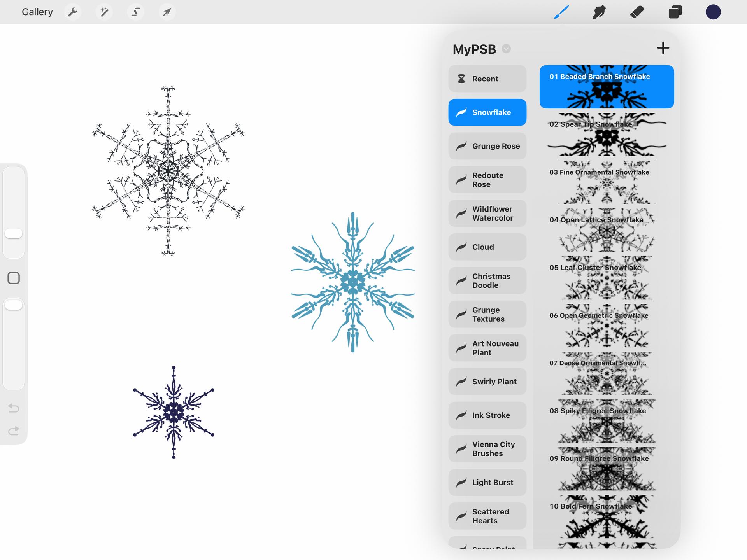Image resolution: width=747 pixels, height=560 pixels.
Task: Select 09 Round Filigree Snowflake brush
Action: (x=607, y=469)
